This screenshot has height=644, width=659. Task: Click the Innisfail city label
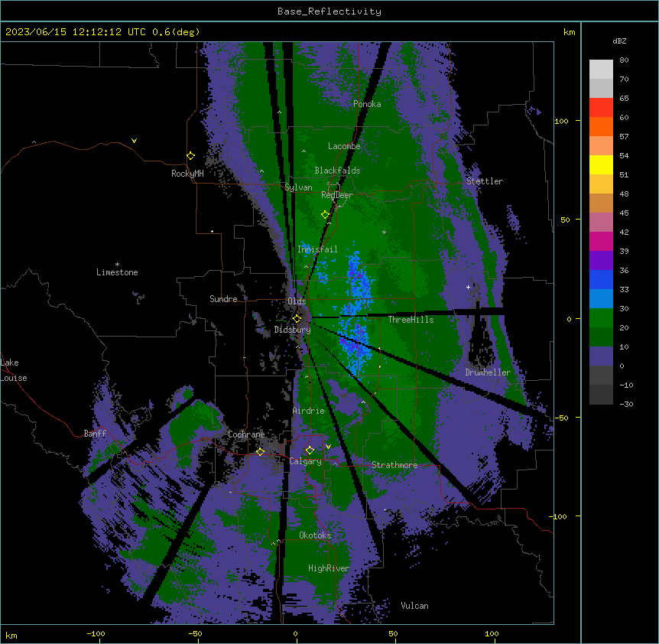click(x=317, y=249)
